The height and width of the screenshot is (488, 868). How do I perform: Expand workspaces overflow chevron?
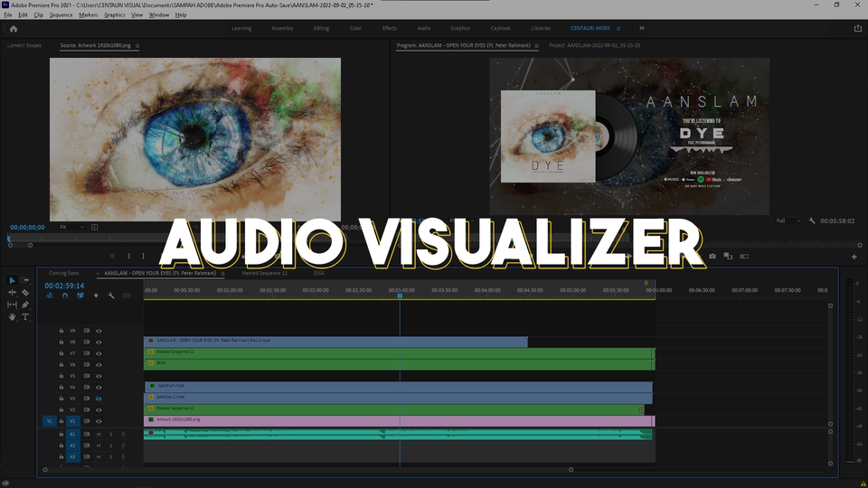coord(642,28)
